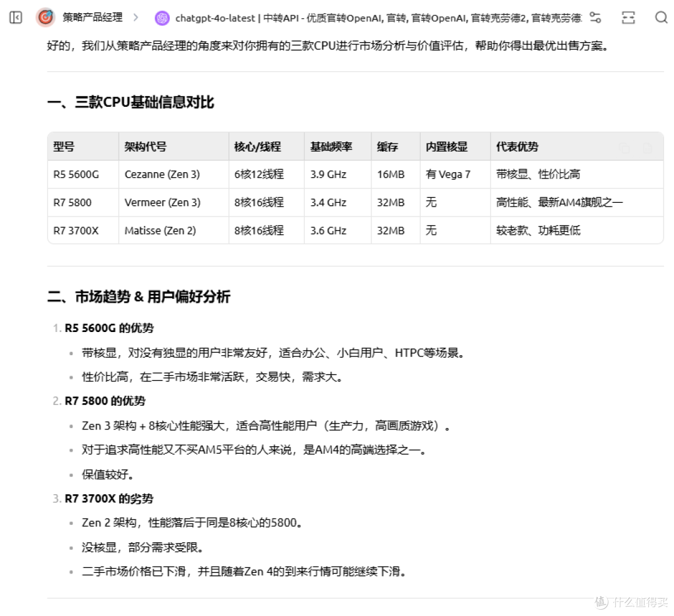Click the heading 二、市场趋势 & 用户偏好分析
The image size is (674, 616).
pos(139,296)
